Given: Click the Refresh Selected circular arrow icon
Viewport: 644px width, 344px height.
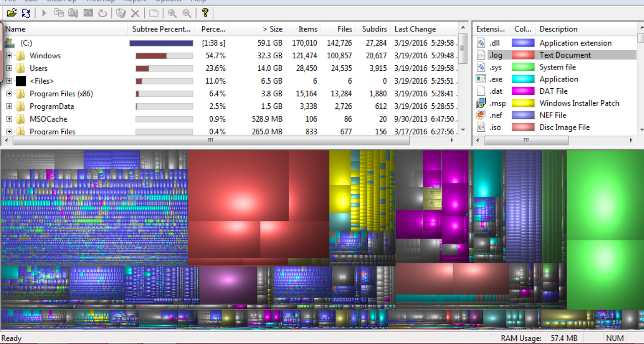Looking at the screenshot, I should point(103,13).
